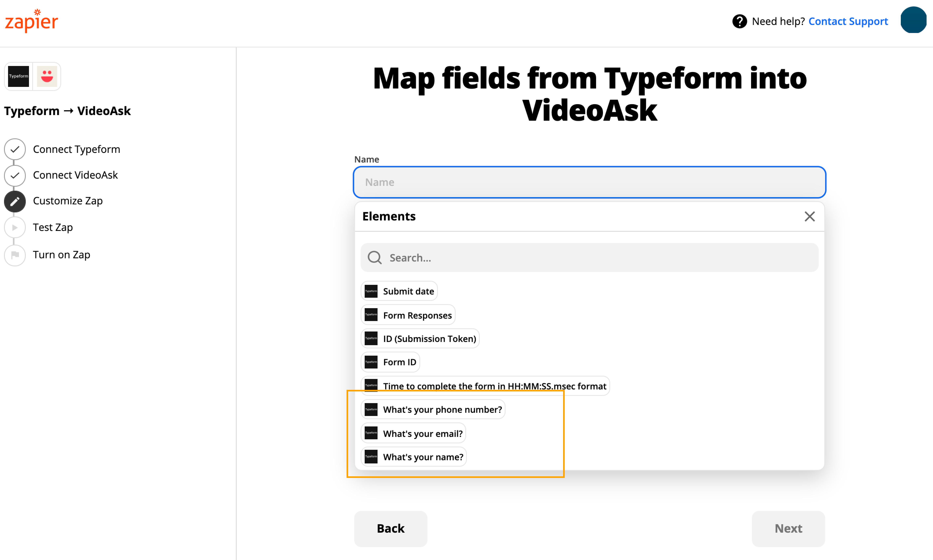Click the Back button
The height and width of the screenshot is (560, 933).
tap(391, 529)
